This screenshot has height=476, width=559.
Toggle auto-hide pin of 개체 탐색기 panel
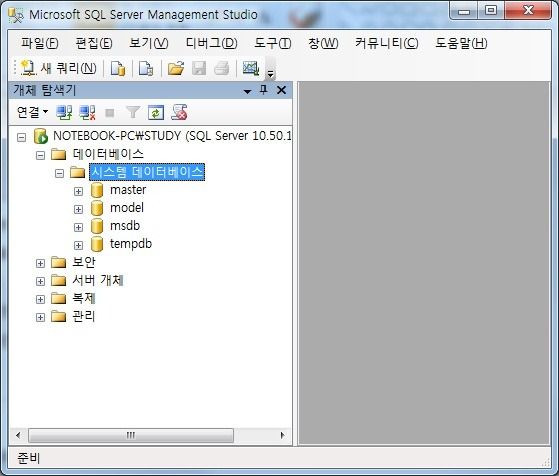tap(263, 90)
